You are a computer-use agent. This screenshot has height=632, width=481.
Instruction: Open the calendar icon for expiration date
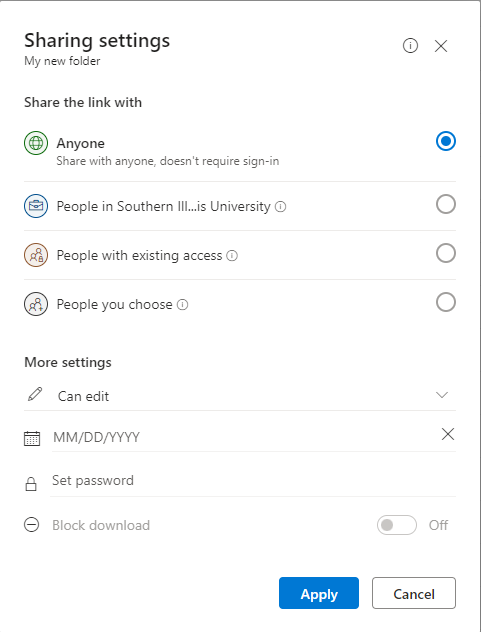click(32, 438)
